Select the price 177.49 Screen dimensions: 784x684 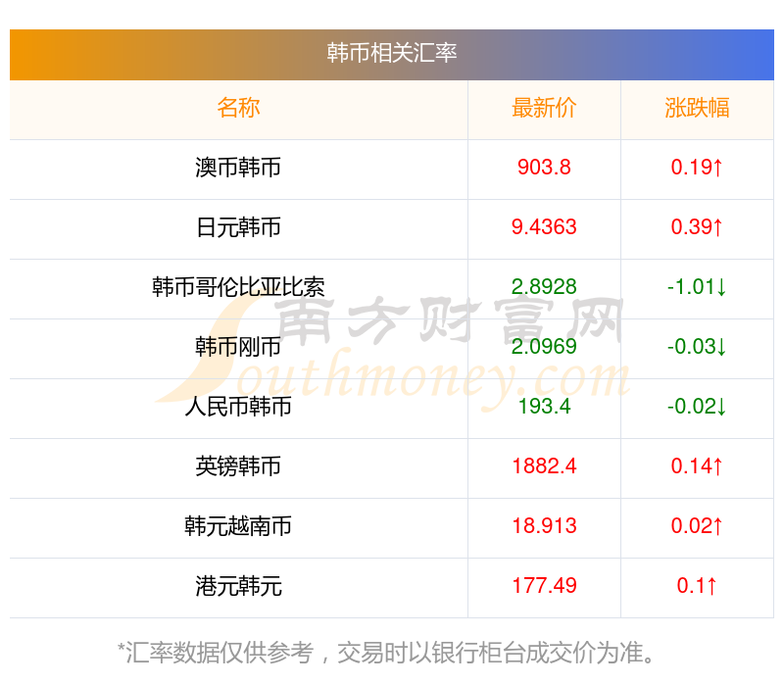point(544,585)
